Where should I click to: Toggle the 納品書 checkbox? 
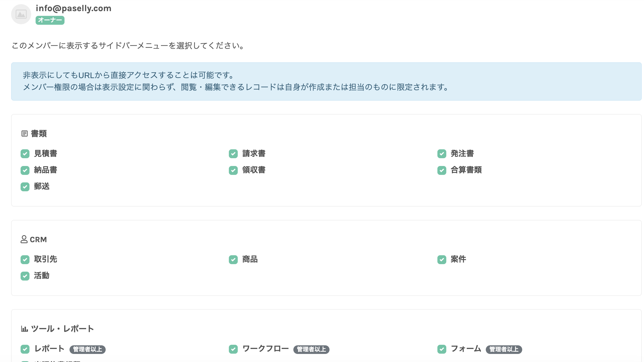coord(25,170)
